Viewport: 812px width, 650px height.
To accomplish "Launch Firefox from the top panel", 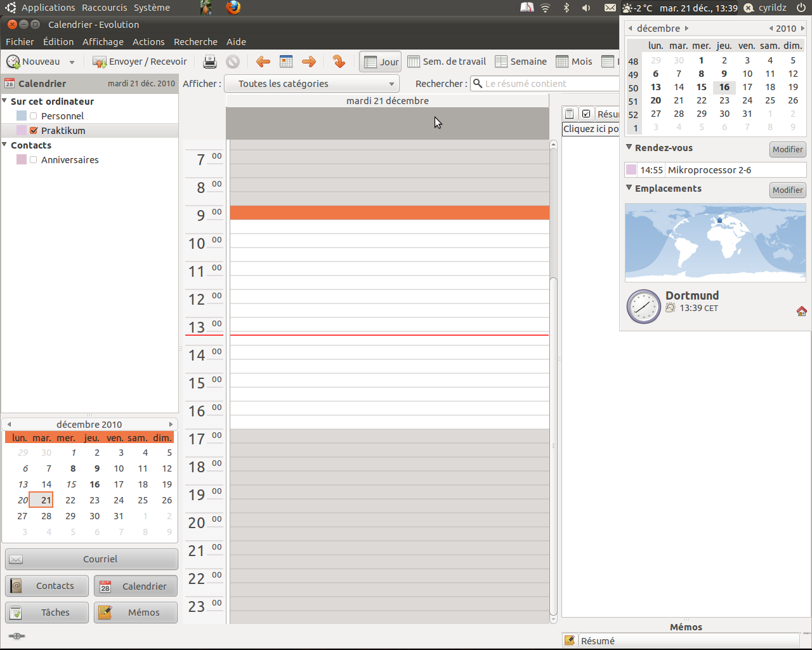I will pos(233,8).
